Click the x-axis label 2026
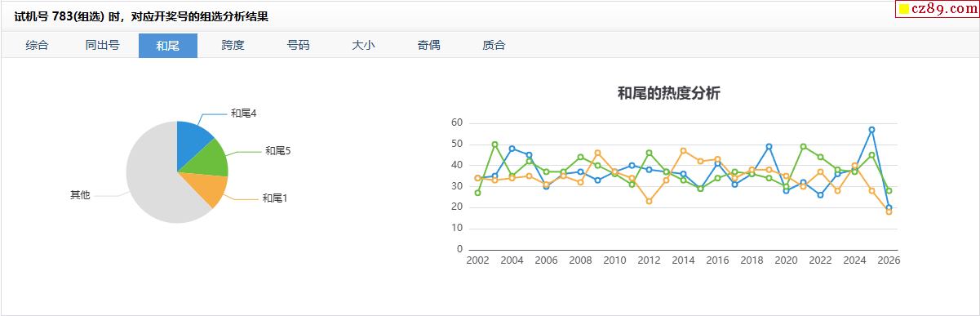980x316 pixels. [889, 260]
